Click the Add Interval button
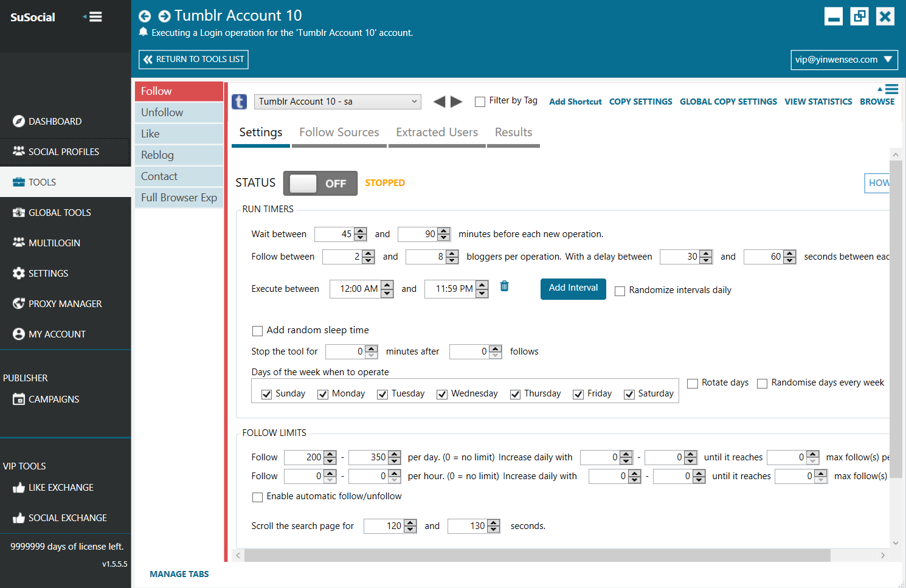The image size is (906, 588). click(573, 288)
